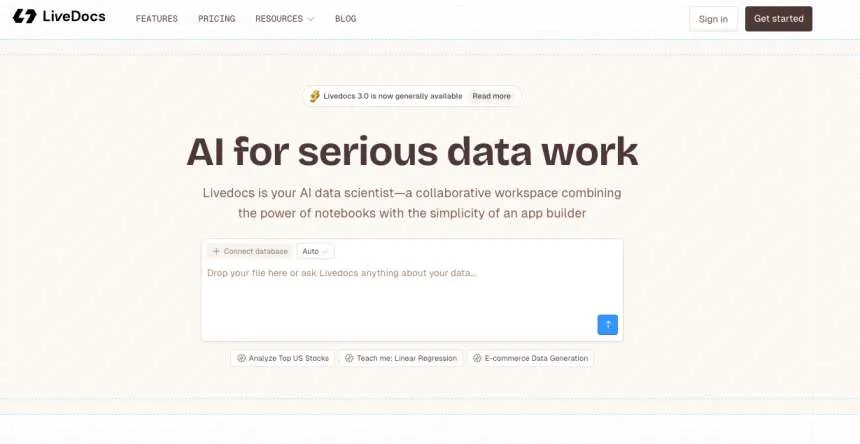Screen dimensions: 860x444
Task: Expand the Resources menu chevron
Action: (x=311, y=19)
